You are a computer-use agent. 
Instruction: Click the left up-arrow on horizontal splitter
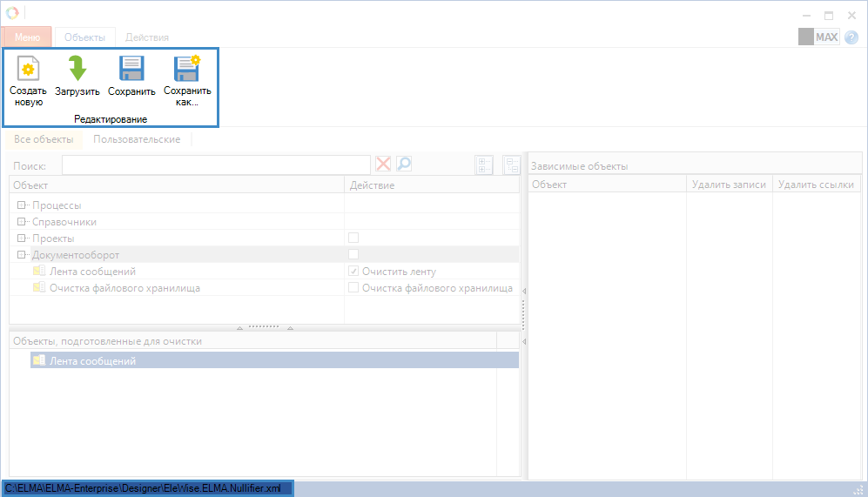[239, 327]
